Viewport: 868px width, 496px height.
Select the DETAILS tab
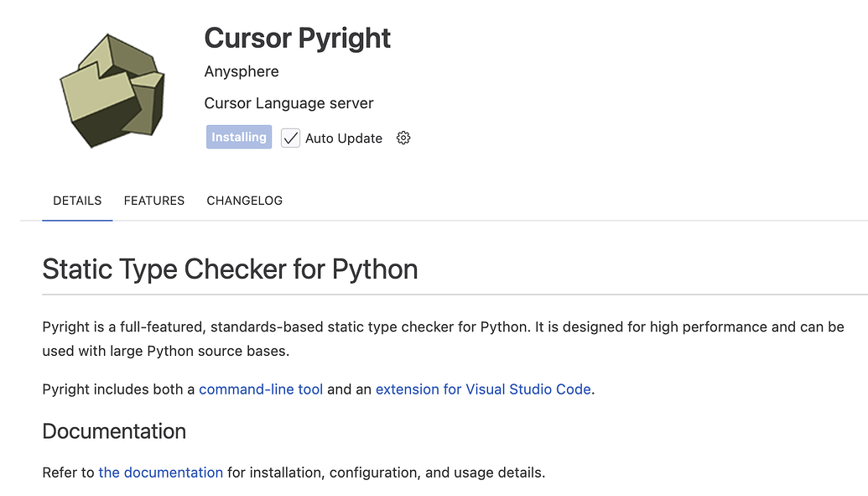click(x=77, y=201)
